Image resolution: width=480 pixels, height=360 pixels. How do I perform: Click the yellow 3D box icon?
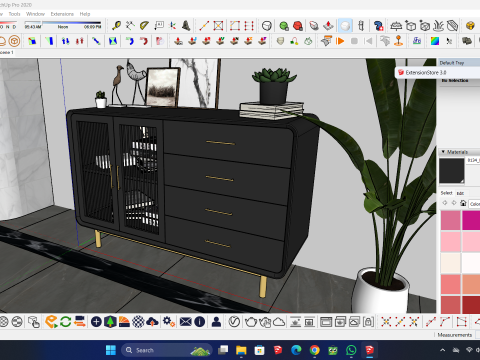(x=470, y=26)
